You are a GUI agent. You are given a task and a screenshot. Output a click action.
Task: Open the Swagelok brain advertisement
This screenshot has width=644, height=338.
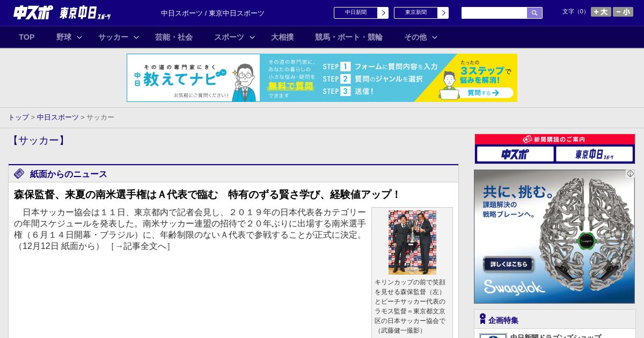tap(554, 237)
